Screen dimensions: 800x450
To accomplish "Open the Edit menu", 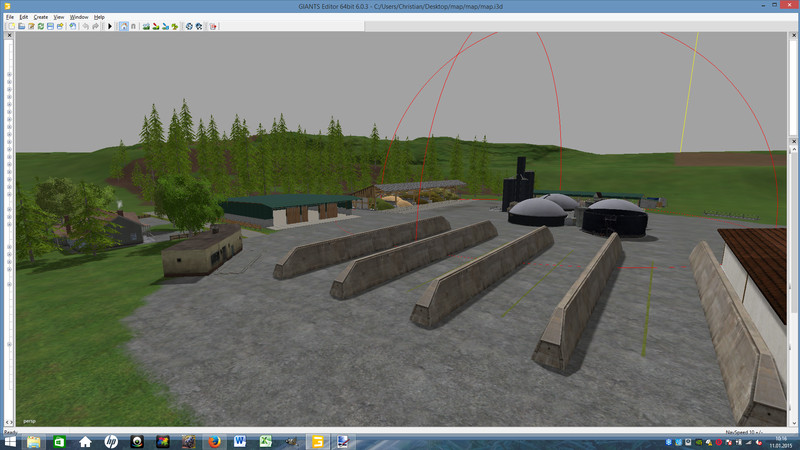I will click(23, 17).
